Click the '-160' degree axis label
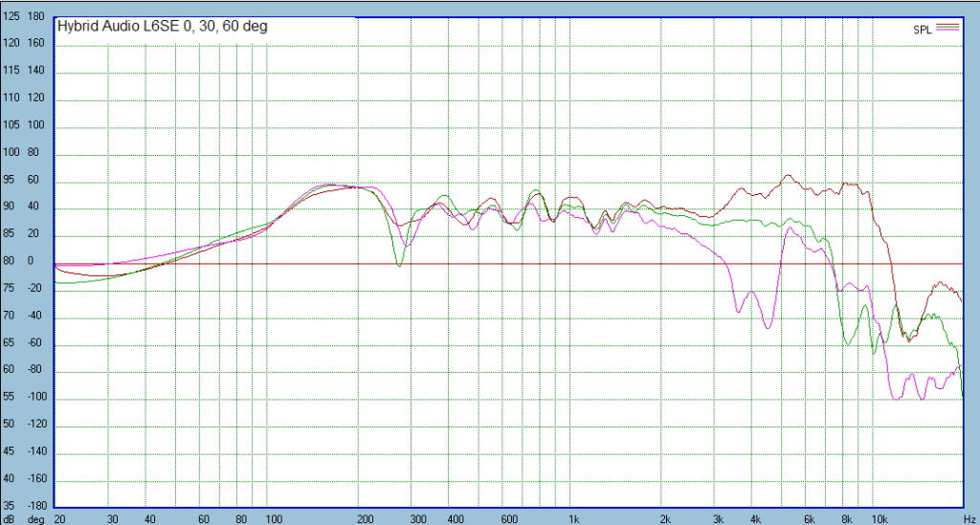 point(37,479)
